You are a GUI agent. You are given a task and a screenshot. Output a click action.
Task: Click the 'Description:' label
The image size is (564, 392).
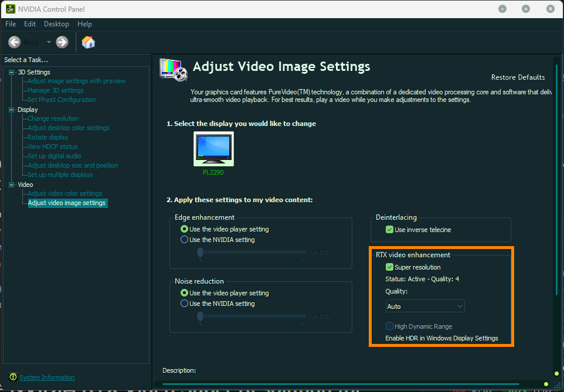(179, 370)
